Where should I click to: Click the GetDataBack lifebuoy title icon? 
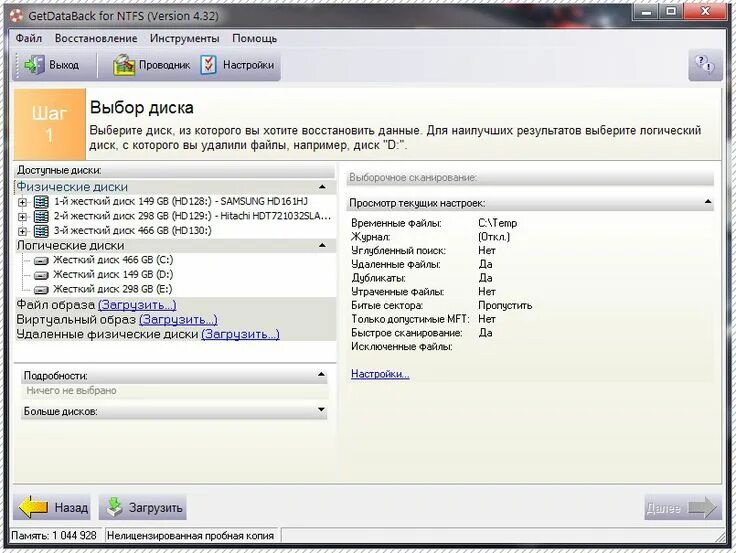tap(16, 15)
